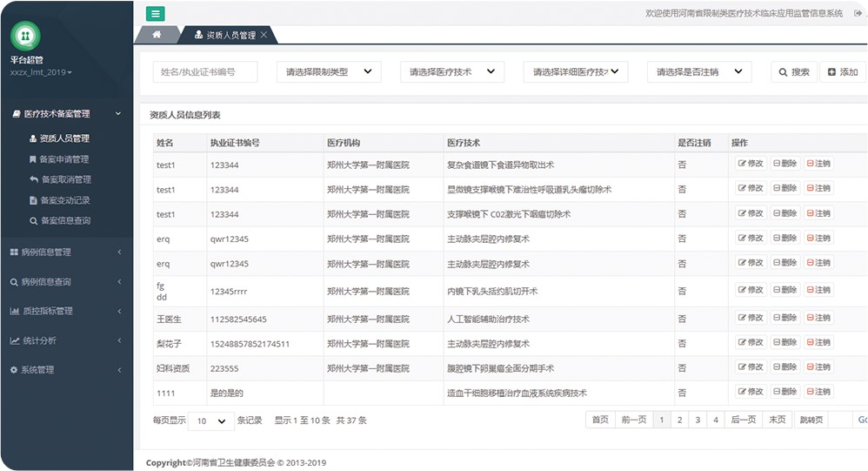Open 备案变动记录 in sidebar

point(60,200)
